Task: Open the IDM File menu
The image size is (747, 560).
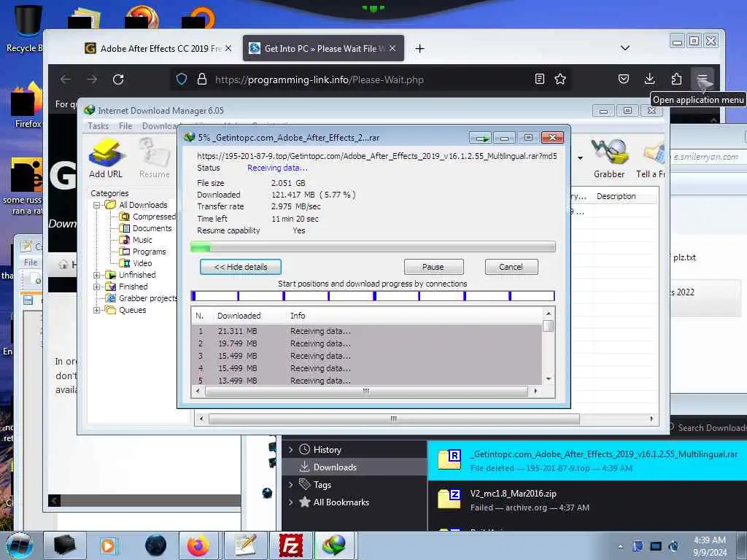Action: tap(125, 125)
